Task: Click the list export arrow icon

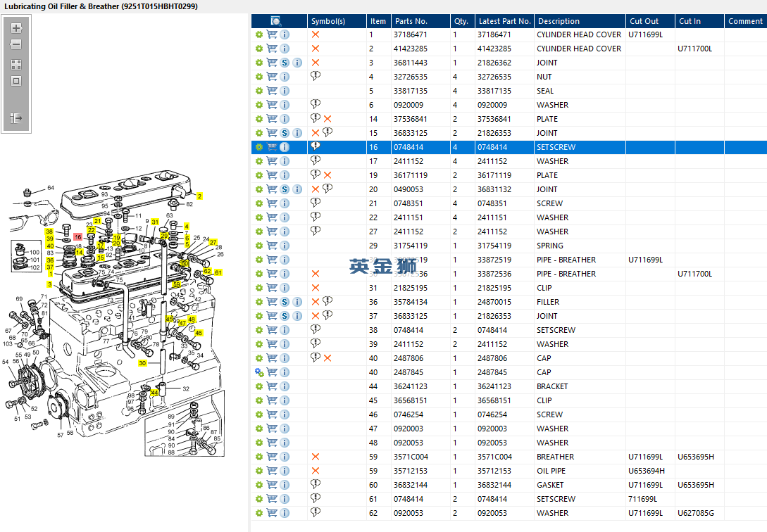Action: [x=16, y=118]
